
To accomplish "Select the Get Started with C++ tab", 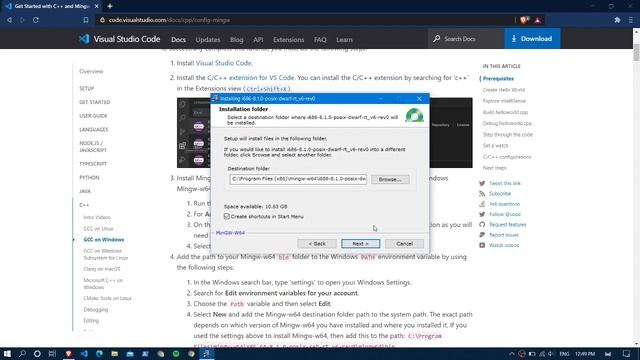I will 51,6.
